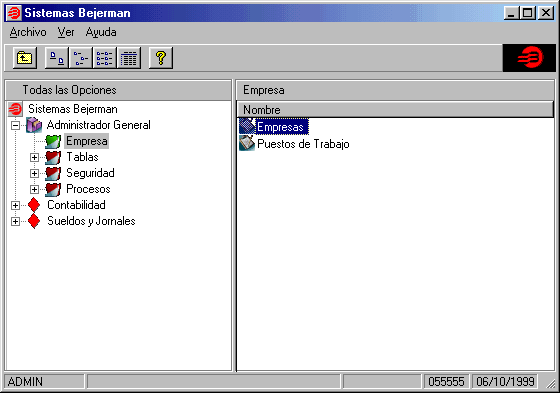Open the Archivo menu

click(x=28, y=32)
